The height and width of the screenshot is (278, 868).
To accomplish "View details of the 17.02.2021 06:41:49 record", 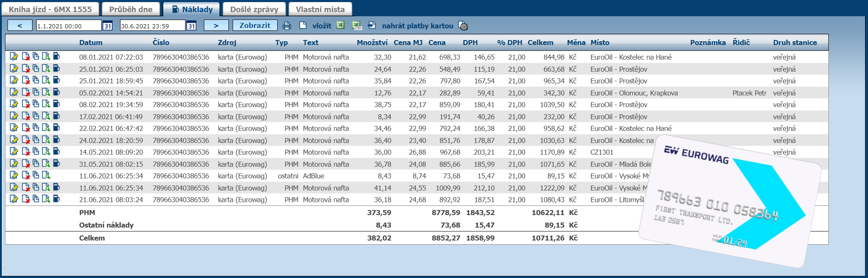I will pyautogui.click(x=46, y=116).
